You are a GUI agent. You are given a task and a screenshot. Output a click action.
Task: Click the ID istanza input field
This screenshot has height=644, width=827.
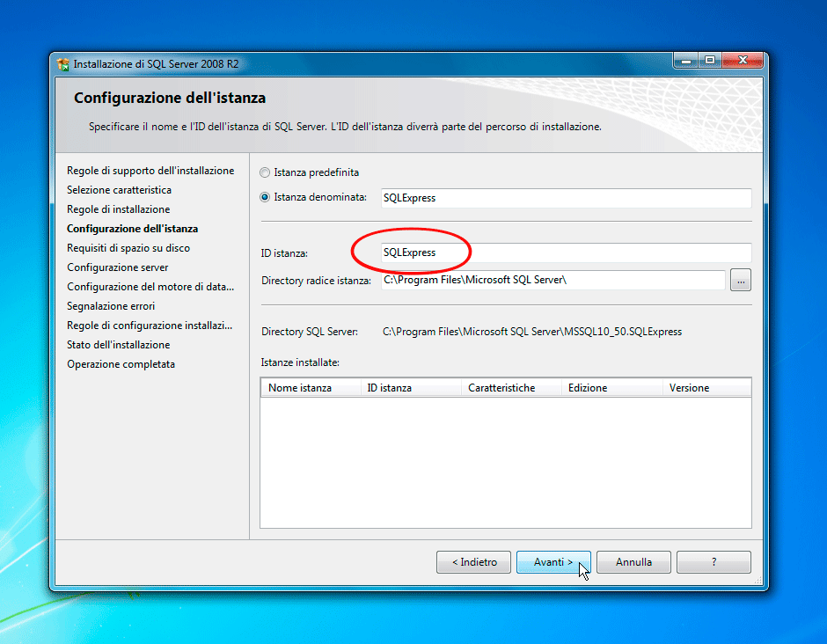pos(566,252)
